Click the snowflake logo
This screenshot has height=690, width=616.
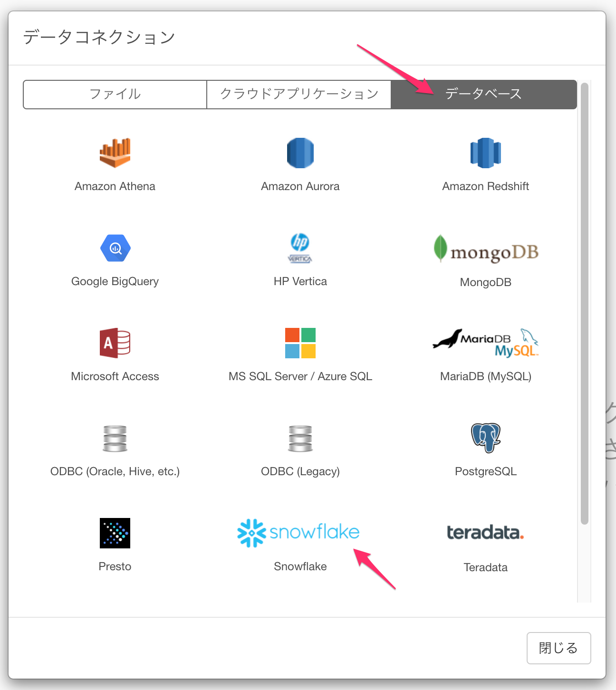click(298, 533)
